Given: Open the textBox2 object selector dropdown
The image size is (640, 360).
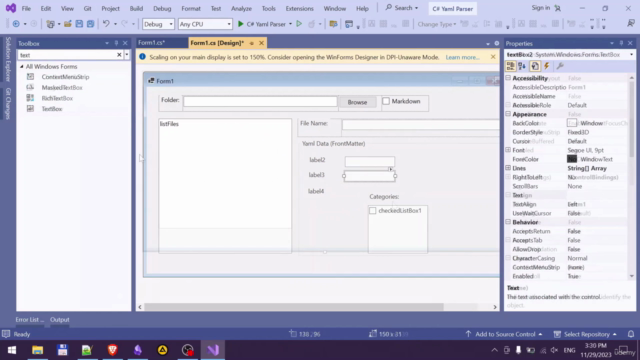Looking at the screenshot, I should pyautogui.click(x=631, y=55).
